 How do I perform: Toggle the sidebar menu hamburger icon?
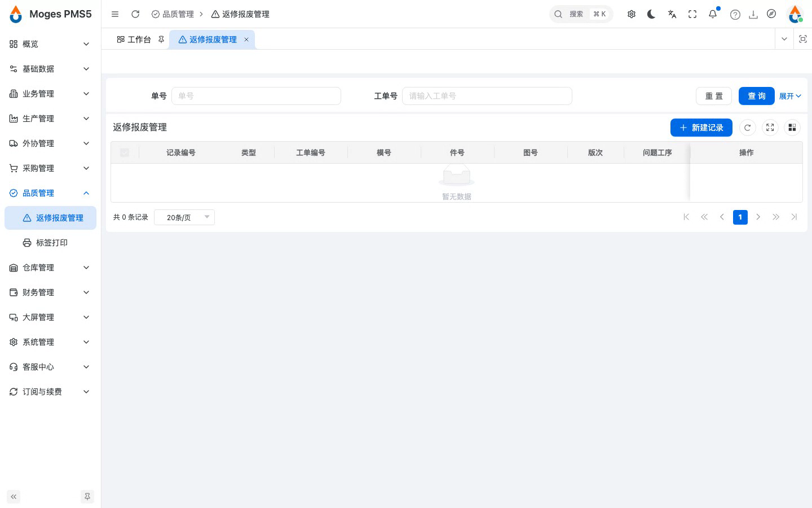[115, 14]
